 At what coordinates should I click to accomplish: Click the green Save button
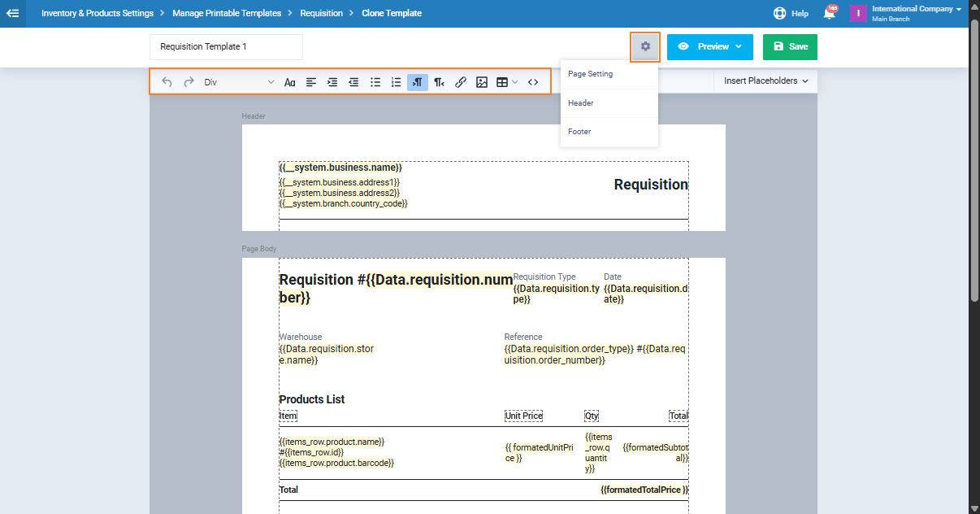790,47
